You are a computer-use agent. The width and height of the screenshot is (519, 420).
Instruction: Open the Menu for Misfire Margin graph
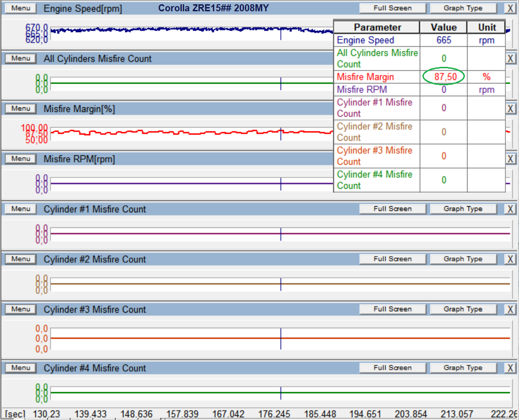21,109
